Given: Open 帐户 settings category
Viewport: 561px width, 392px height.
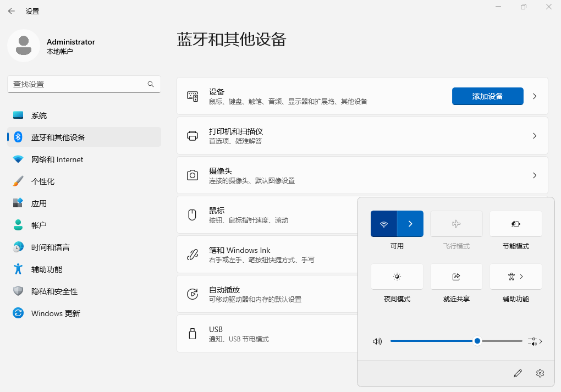Looking at the screenshot, I should coord(84,225).
